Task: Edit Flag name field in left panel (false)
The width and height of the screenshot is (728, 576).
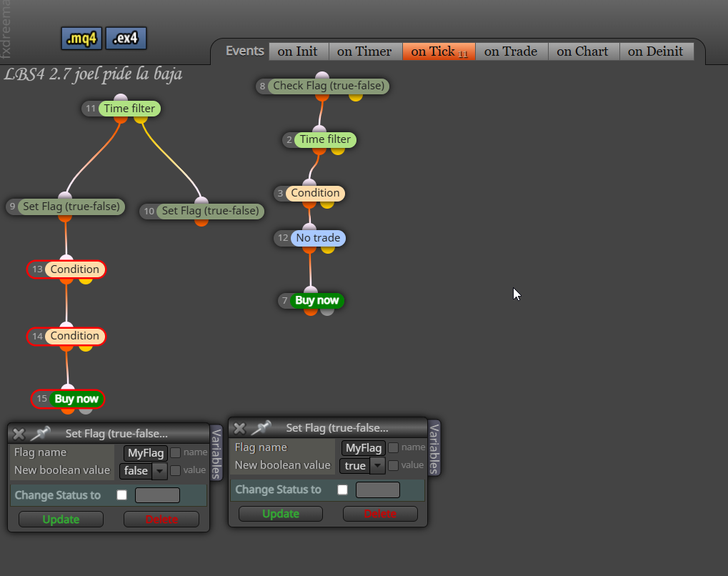Action: (x=146, y=453)
